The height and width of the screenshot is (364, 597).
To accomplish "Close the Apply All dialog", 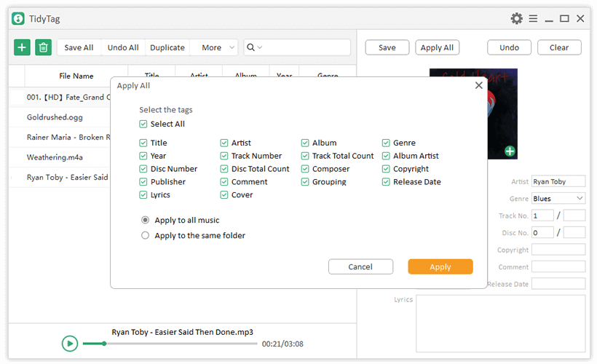I will pos(478,85).
